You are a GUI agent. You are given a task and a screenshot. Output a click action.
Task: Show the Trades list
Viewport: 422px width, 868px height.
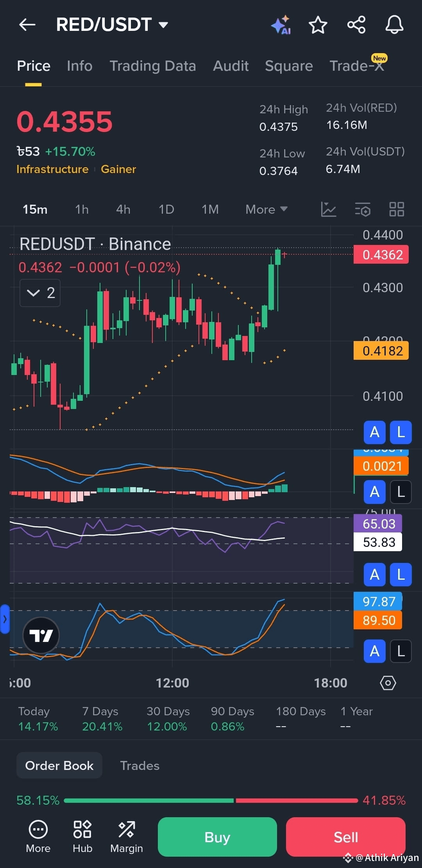coord(140,766)
